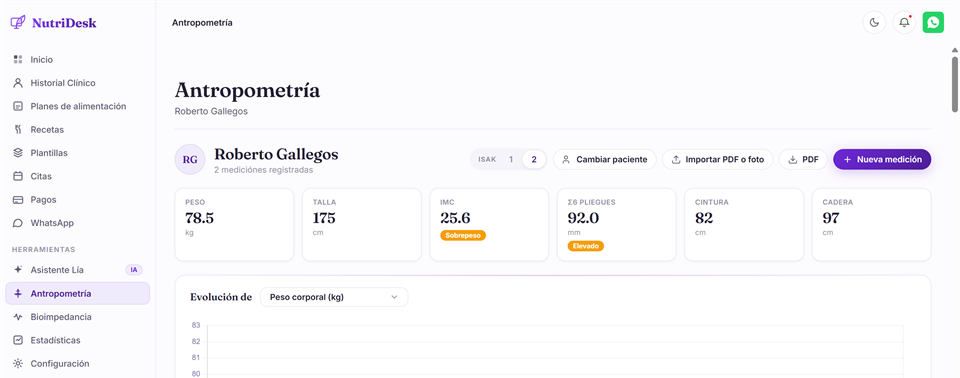Click the Pagos label in the sidebar

43,199
